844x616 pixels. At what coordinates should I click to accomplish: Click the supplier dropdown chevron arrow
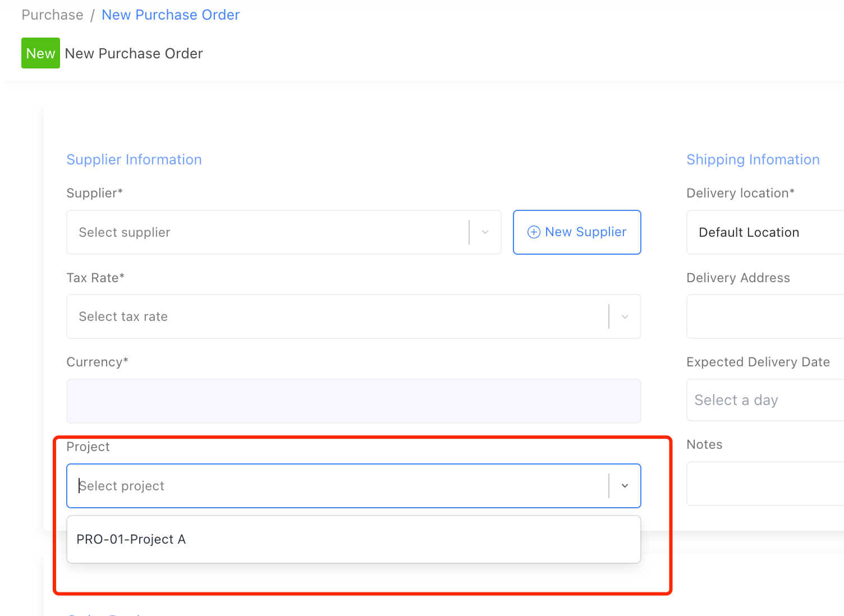coord(485,232)
